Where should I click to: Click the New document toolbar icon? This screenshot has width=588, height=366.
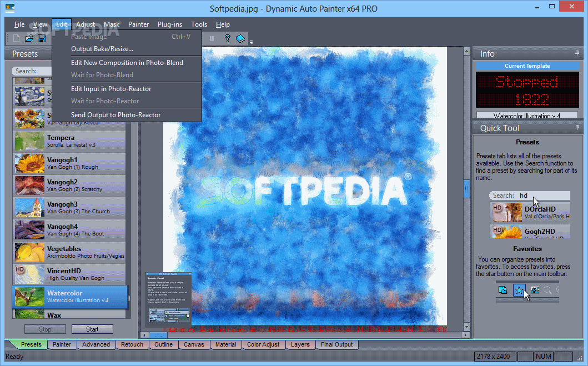[16, 38]
